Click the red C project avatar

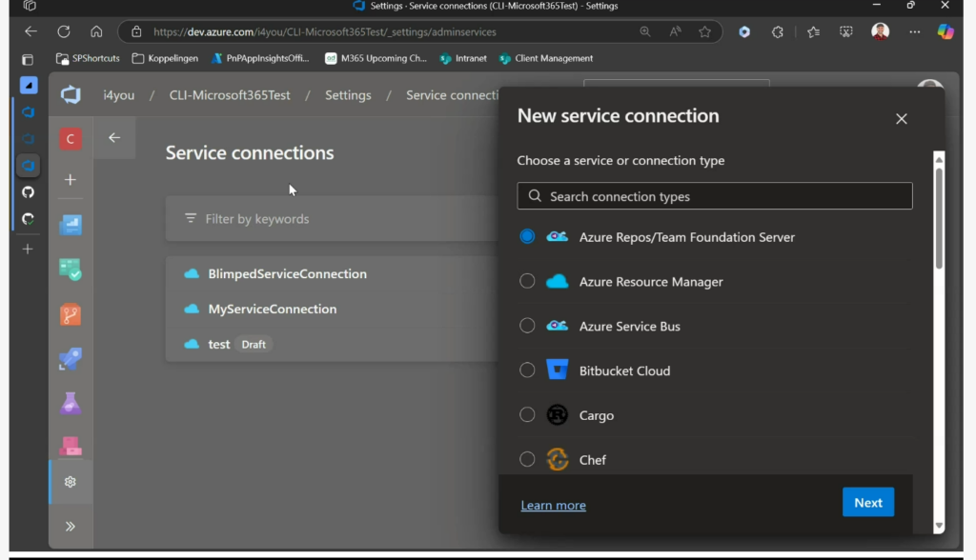pos(71,139)
